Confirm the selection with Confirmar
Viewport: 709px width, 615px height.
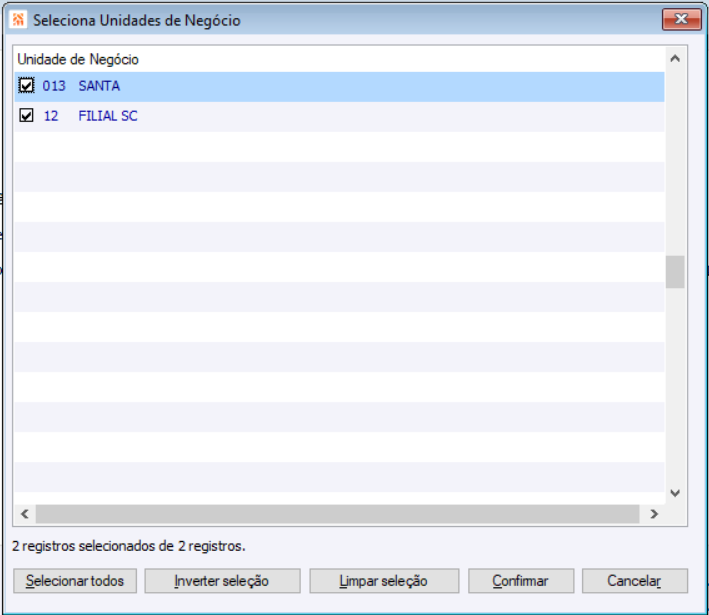[x=521, y=581]
